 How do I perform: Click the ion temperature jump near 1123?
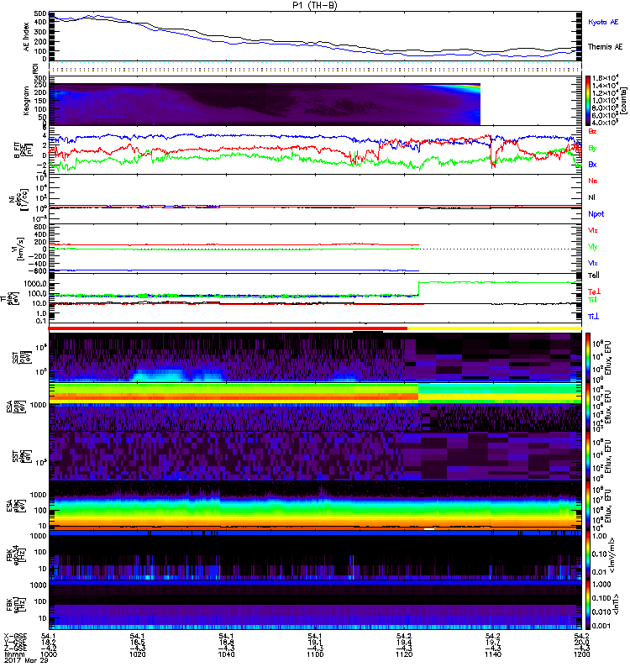point(418,289)
